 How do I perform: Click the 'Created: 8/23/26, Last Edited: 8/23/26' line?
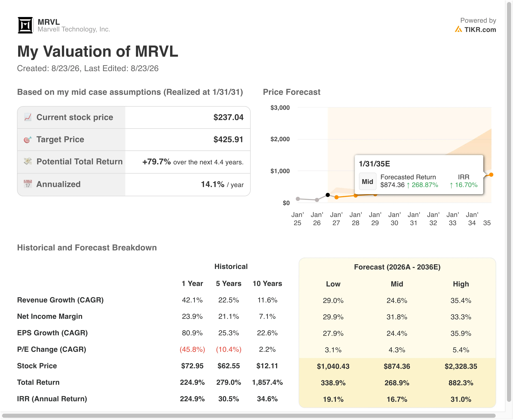tap(88, 68)
